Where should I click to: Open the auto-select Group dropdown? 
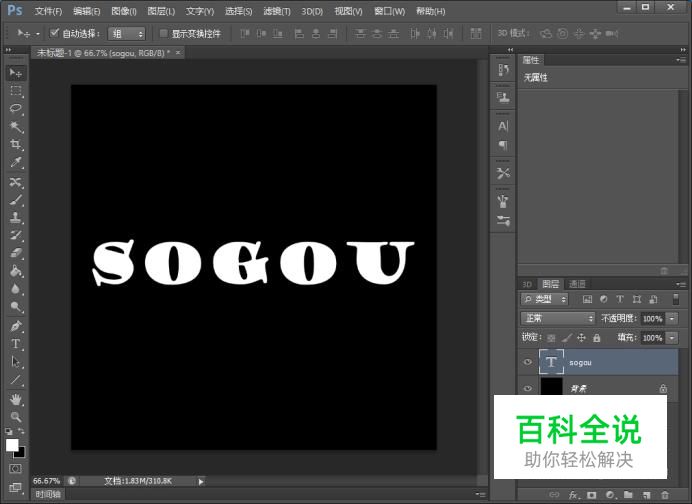click(127, 34)
